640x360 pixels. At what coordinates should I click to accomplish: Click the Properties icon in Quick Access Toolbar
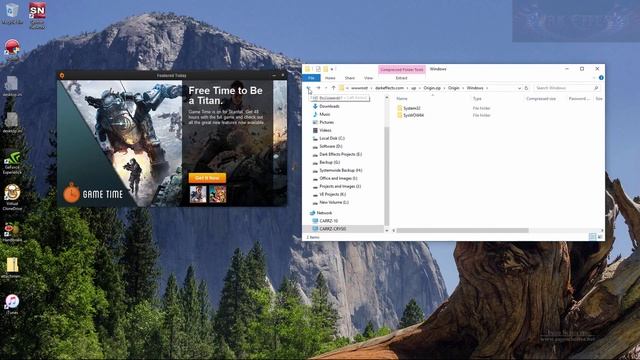tap(318, 69)
